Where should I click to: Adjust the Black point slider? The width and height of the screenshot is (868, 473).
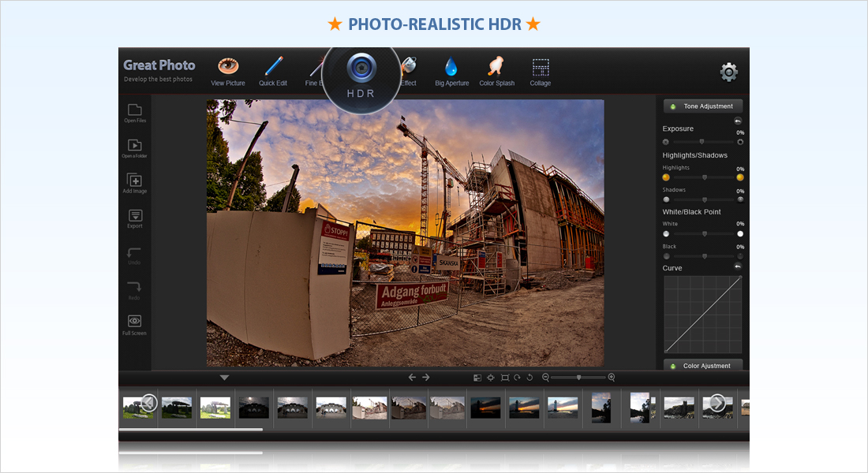(x=704, y=257)
